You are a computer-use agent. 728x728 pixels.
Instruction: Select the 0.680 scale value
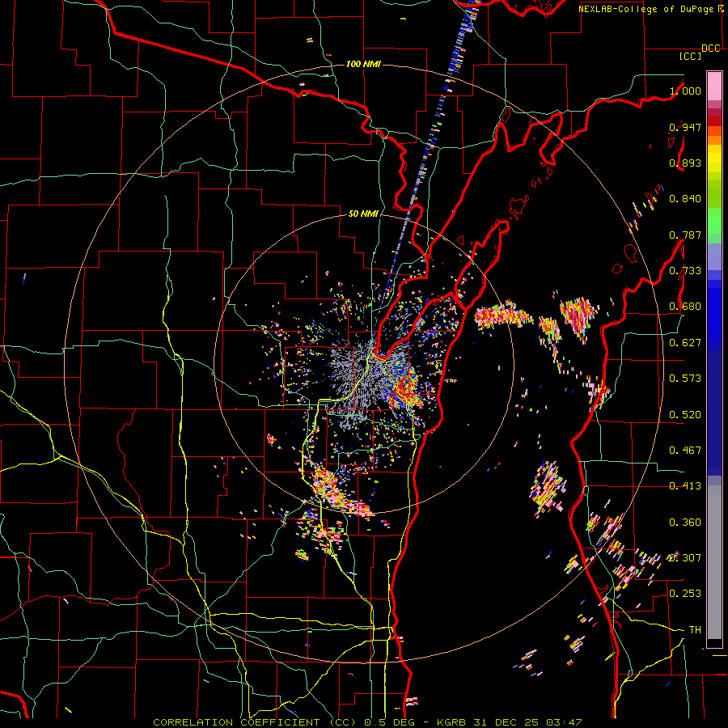685,307
